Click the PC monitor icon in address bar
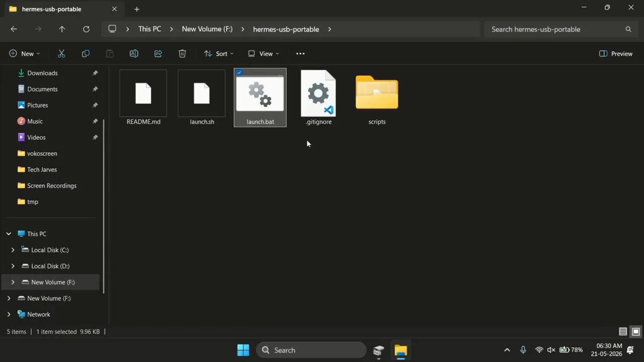644x362 pixels. pyautogui.click(x=112, y=29)
